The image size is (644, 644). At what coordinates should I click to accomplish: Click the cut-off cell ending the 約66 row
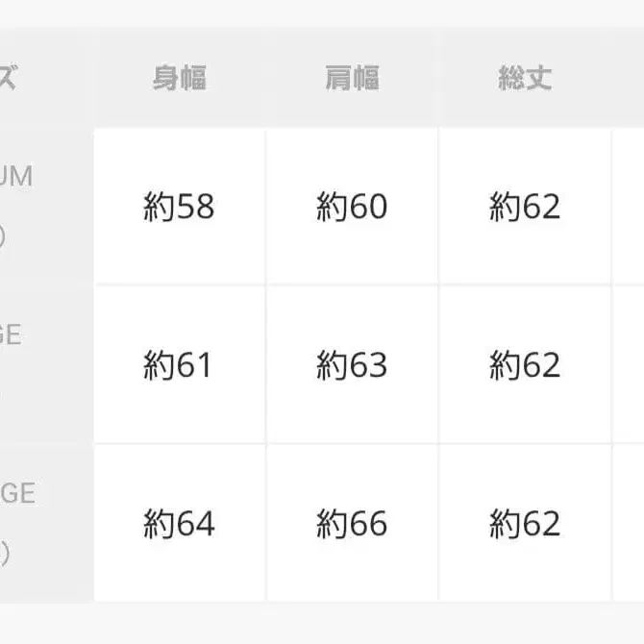[x=630, y=524]
